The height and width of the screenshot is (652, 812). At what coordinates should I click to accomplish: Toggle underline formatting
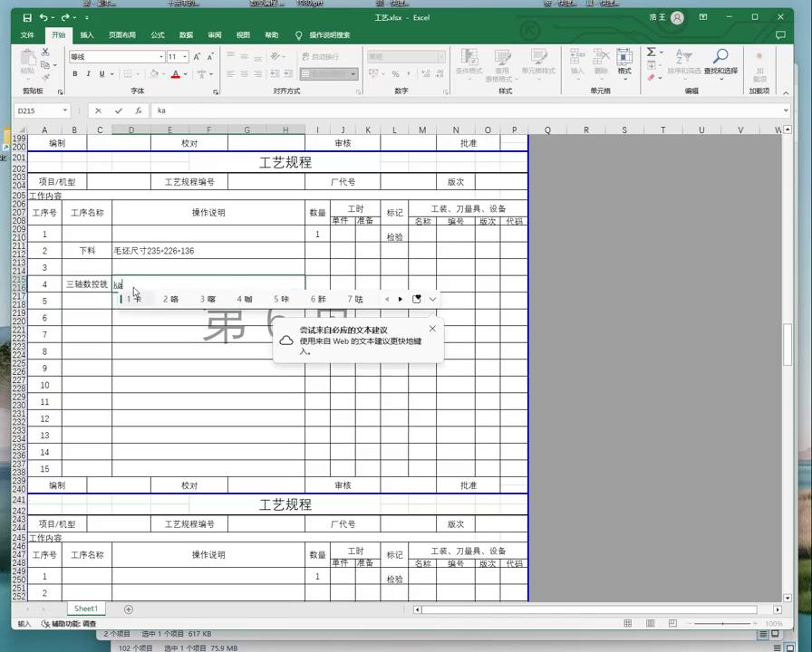click(101, 73)
